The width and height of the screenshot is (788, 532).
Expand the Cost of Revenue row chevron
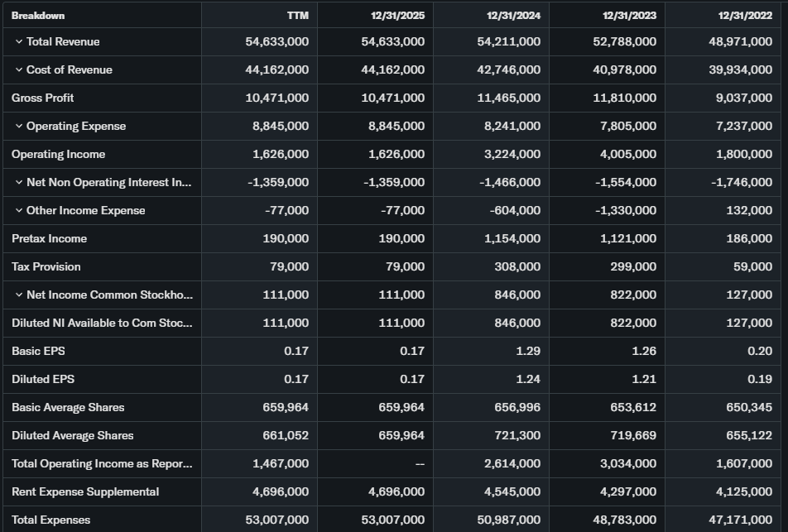pos(18,69)
